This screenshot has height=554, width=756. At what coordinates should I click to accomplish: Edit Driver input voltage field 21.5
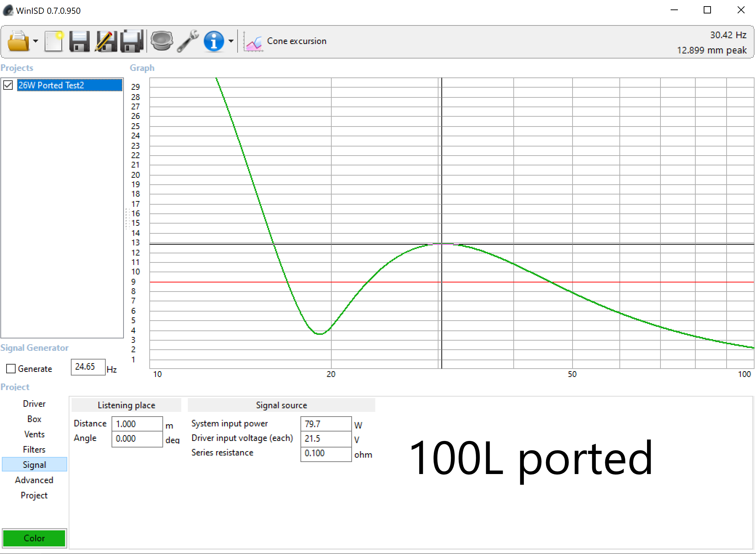pos(326,439)
